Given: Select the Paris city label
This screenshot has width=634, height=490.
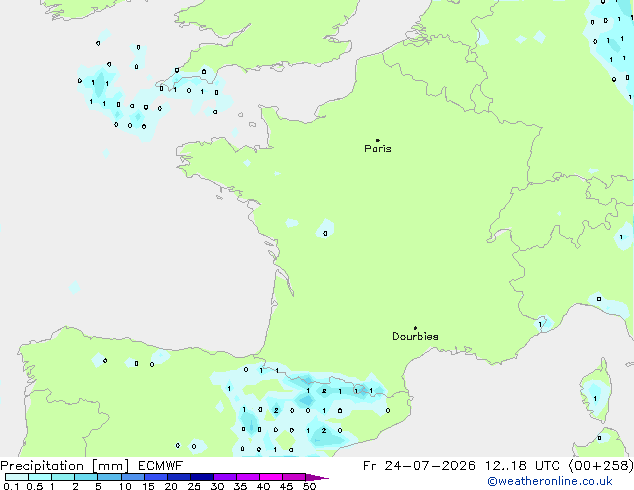Looking at the screenshot, I should [378, 149].
